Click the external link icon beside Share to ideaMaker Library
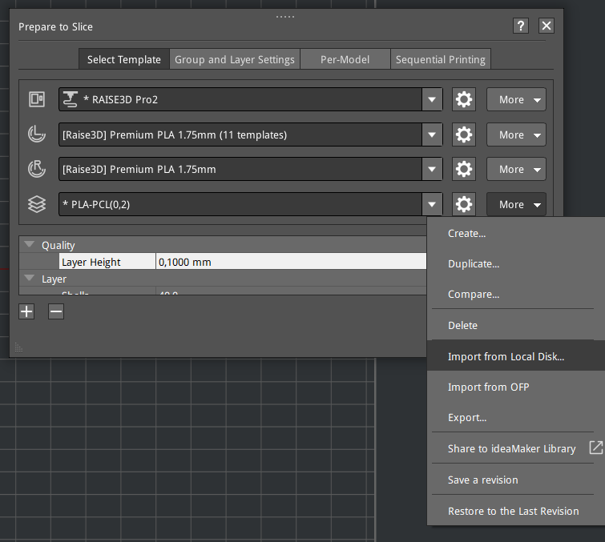Image resolution: width=605 pixels, height=542 pixels. [596, 448]
